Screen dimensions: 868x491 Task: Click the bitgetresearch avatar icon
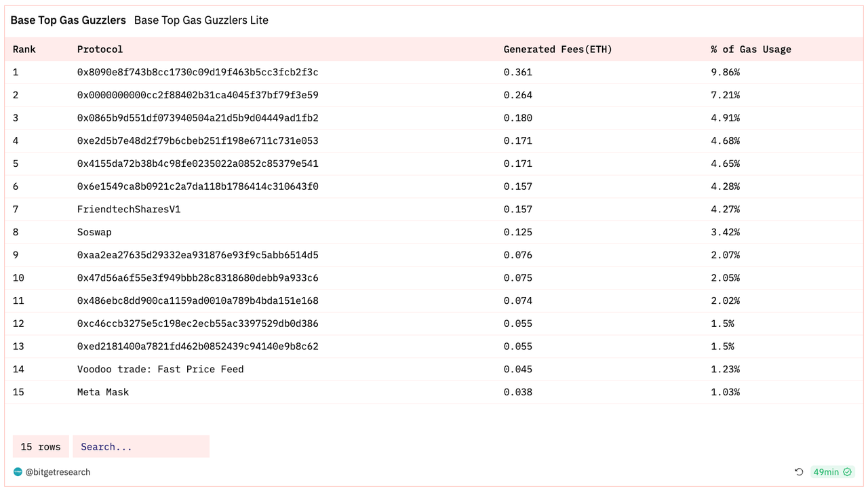(x=18, y=472)
